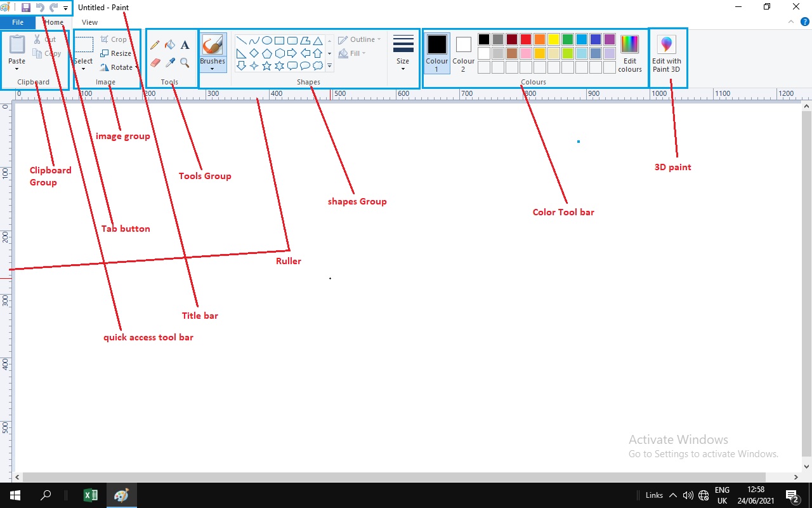This screenshot has width=812, height=508.
Task: Choose the Rounded rectangle shape
Action: click(x=292, y=41)
